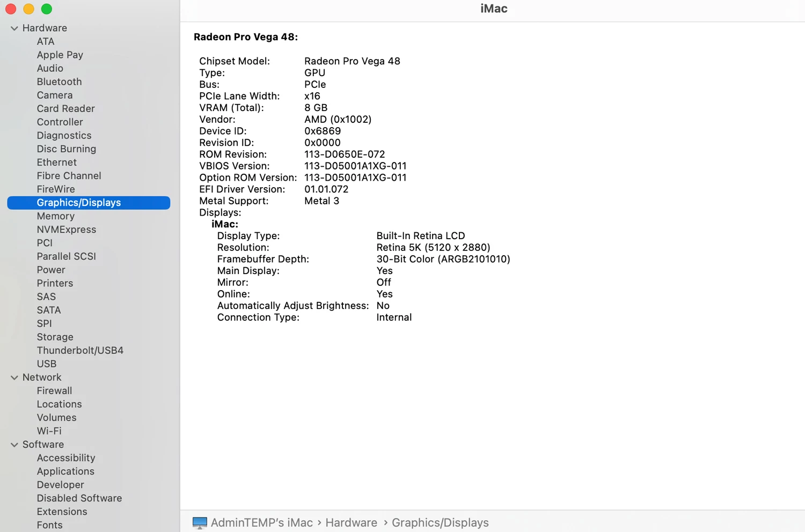Image resolution: width=805 pixels, height=532 pixels.
Task: Open Locations under Network
Action: coord(60,404)
